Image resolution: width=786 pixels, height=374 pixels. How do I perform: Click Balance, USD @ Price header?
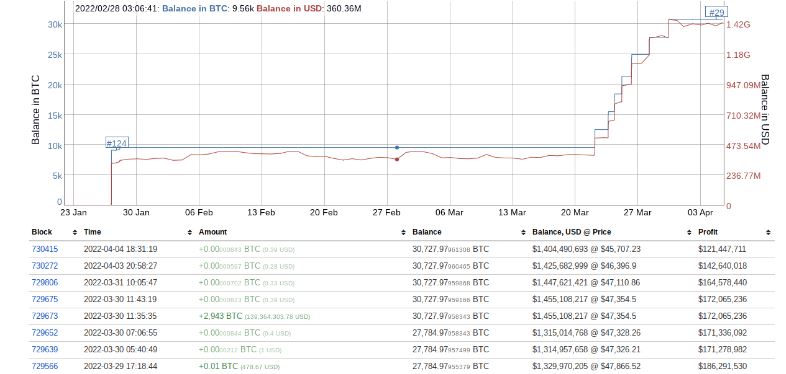(571, 232)
